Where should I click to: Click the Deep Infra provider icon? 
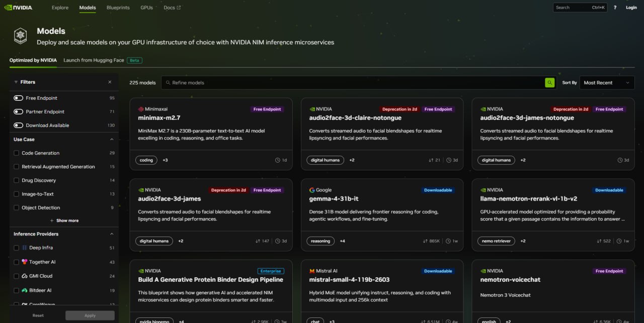coord(24,248)
